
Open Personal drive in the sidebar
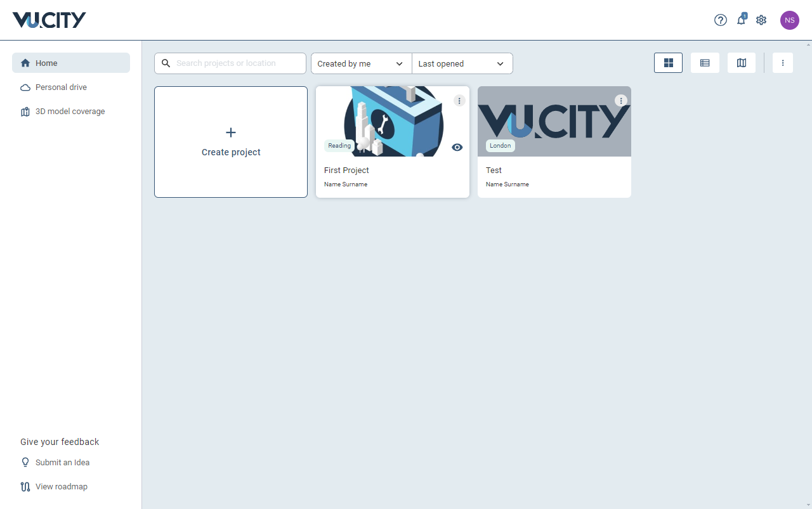pos(71,87)
